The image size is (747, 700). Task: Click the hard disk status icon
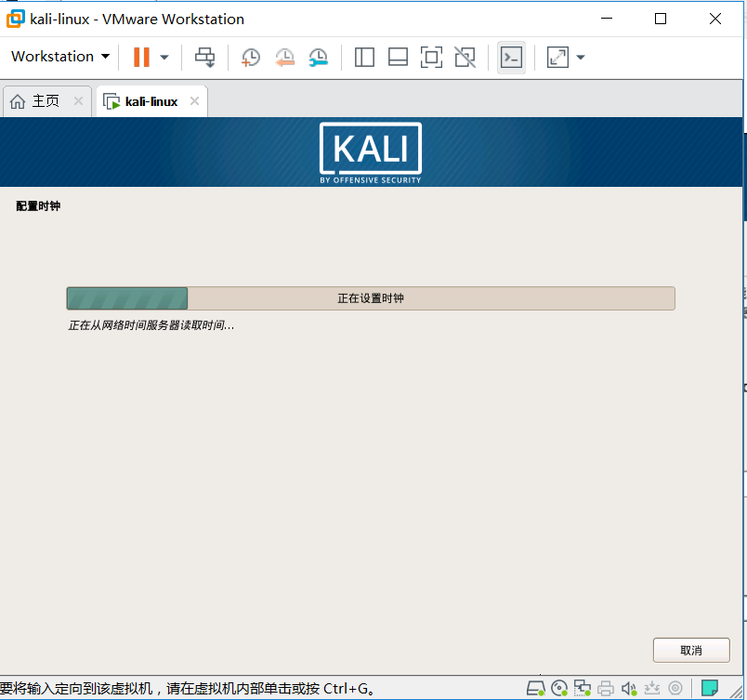click(x=535, y=689)
